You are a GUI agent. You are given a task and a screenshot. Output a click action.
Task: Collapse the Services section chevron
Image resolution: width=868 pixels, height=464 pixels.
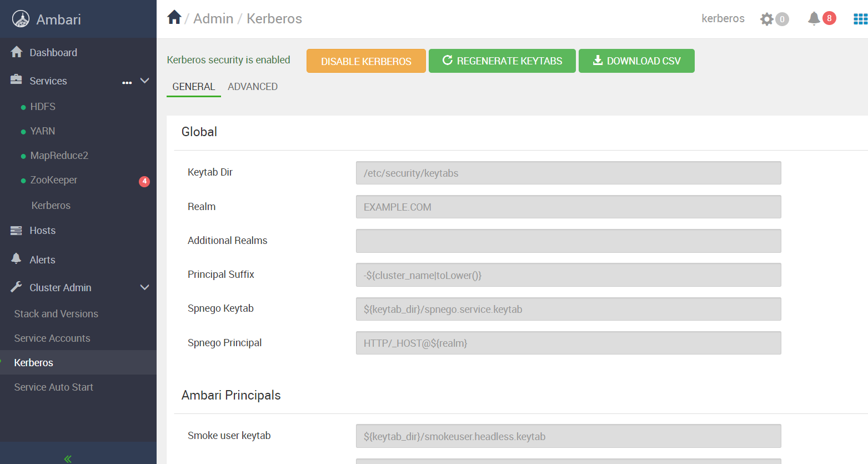pyautogui.click(x=144, y=81)
